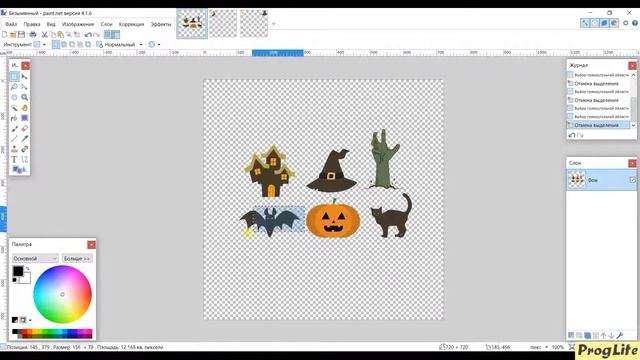Select the Rectangle Select tool
The height and width of the screenshot is (360, 640).
click(x=14, y=76)
